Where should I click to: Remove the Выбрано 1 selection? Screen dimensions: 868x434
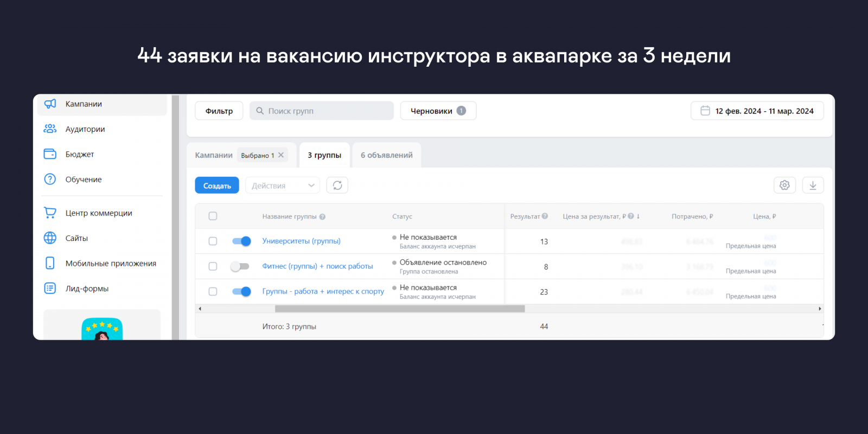(x=281, y=155)
